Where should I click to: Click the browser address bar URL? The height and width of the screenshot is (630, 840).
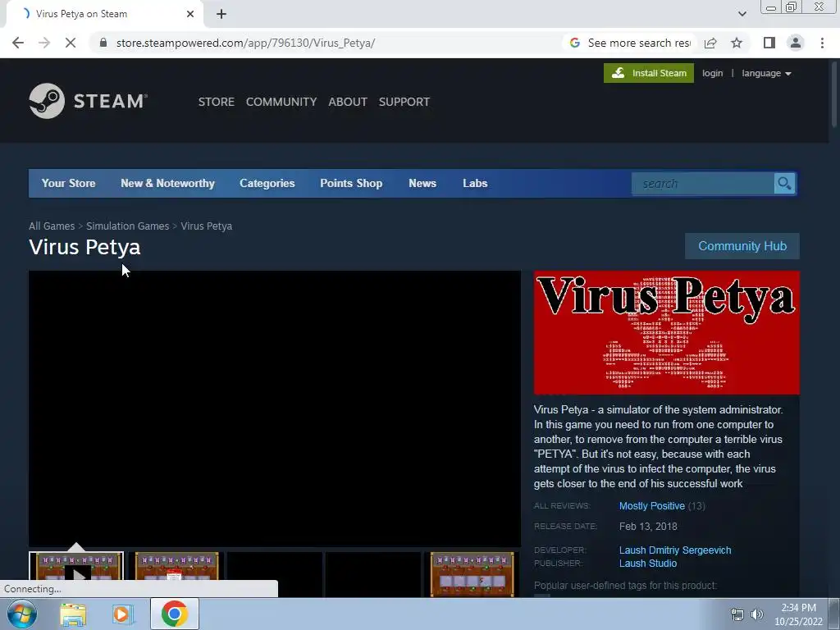point(245,43)
